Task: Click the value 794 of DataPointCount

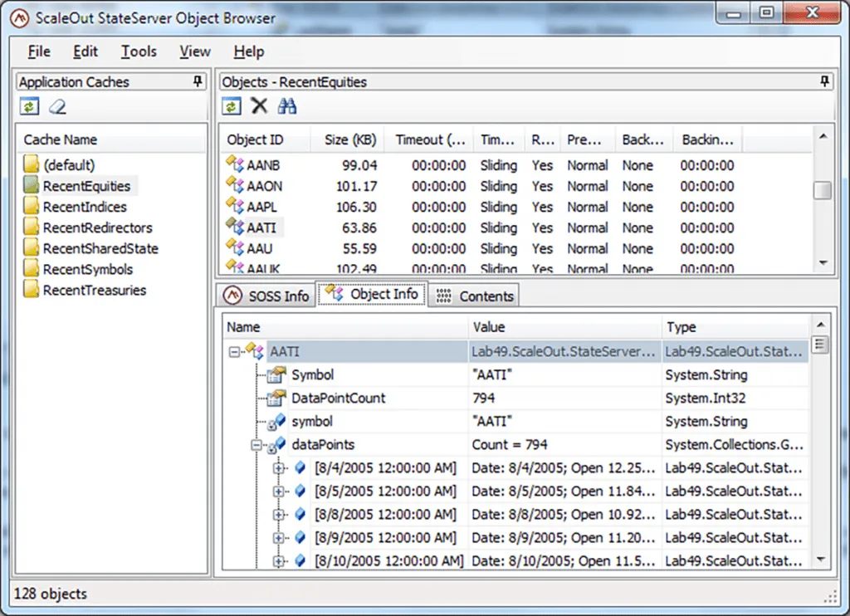Action: pos(483,398)
